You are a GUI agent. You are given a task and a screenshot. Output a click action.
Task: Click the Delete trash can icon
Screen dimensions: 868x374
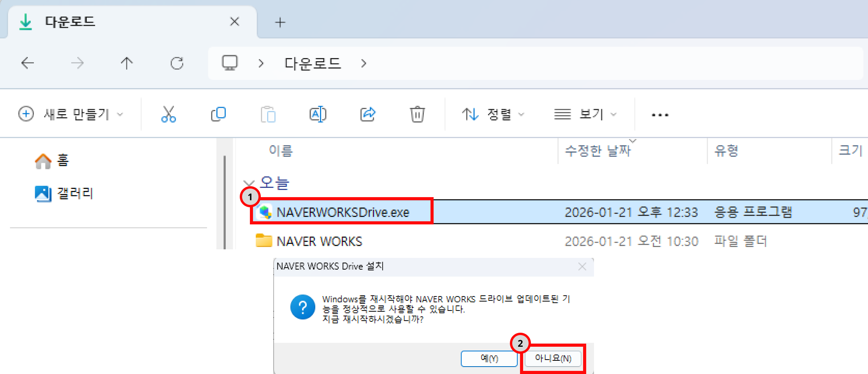coord(417,114)
